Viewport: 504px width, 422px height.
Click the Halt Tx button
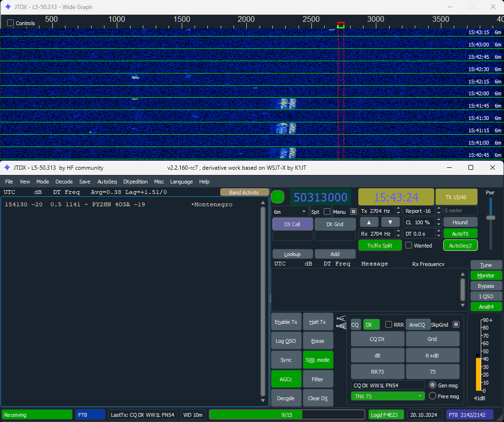tap(317, 322)
